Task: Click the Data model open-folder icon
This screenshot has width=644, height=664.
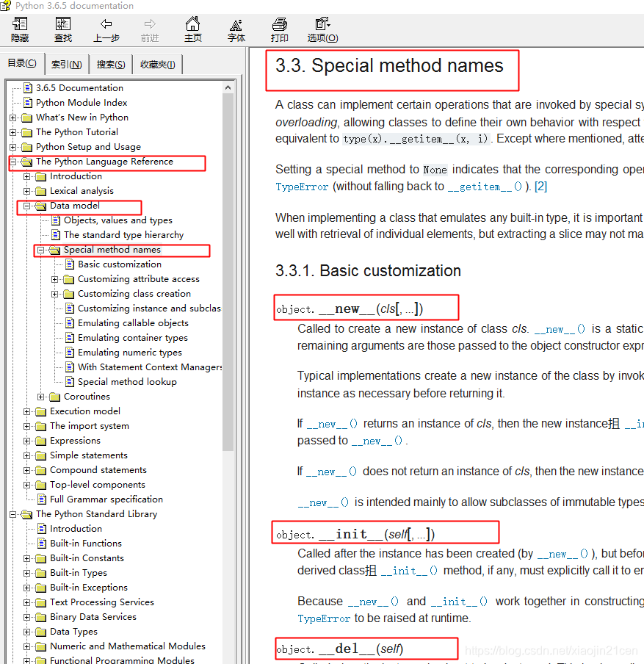Action: [x=40, y=206]
